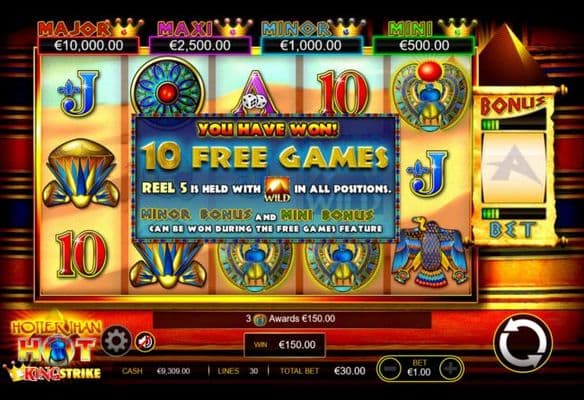The image size is (584, 400).
Task: Click the golden lotus symbol on reel one
Action: click(x=80, y=174)
